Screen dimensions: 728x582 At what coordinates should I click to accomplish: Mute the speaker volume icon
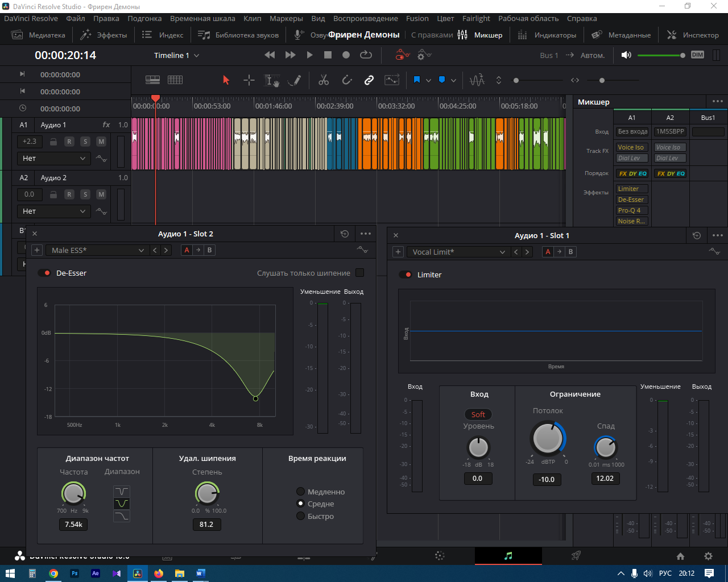pyautogui.click(x=626, y=55)
